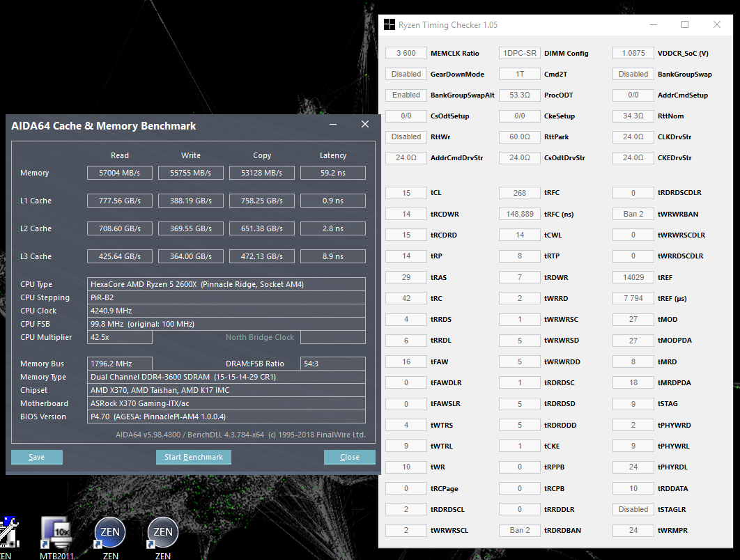
Task: Close AIDA64 window using the X icon
Action: click(x=365, y=124)
